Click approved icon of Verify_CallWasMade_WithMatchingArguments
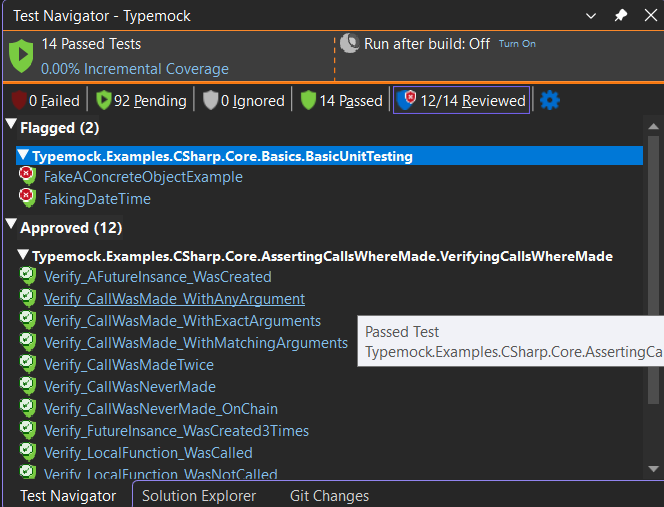 [x=28, y=342]
